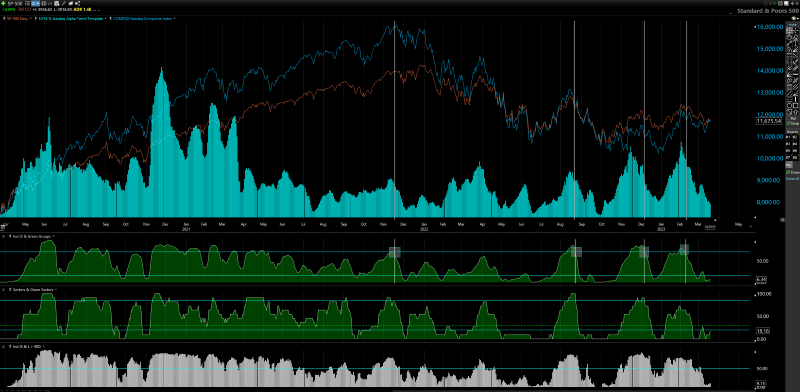Load saved drawing set #5
The image size is (800, 392).
coord(788,151)
